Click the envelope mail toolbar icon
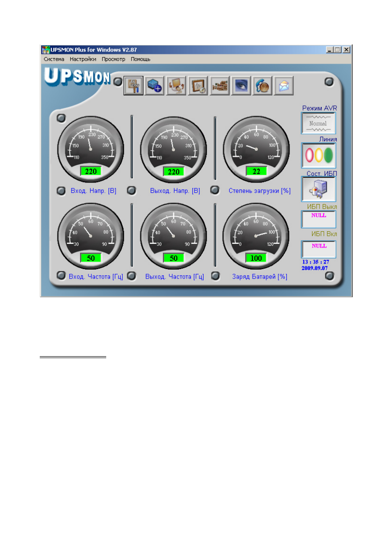 coord(283,86)
